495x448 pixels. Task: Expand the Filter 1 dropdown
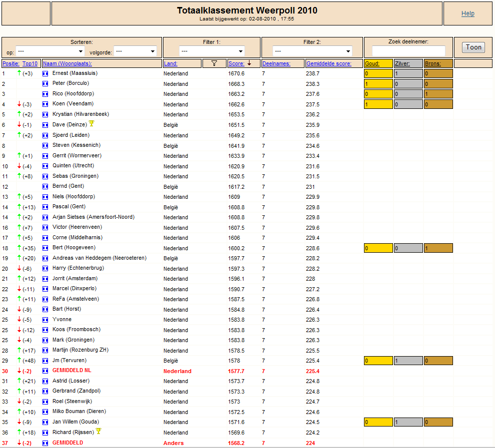(x=212, y=51)
